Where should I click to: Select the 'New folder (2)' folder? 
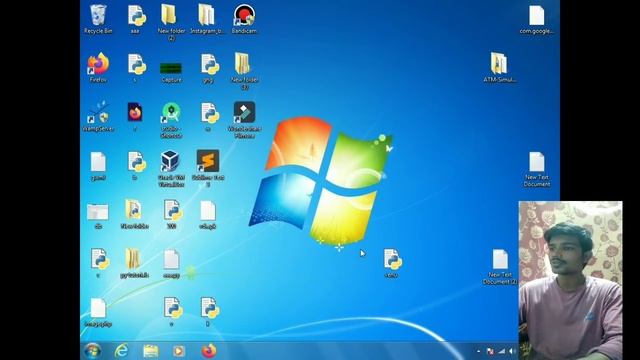coord(171,22)
